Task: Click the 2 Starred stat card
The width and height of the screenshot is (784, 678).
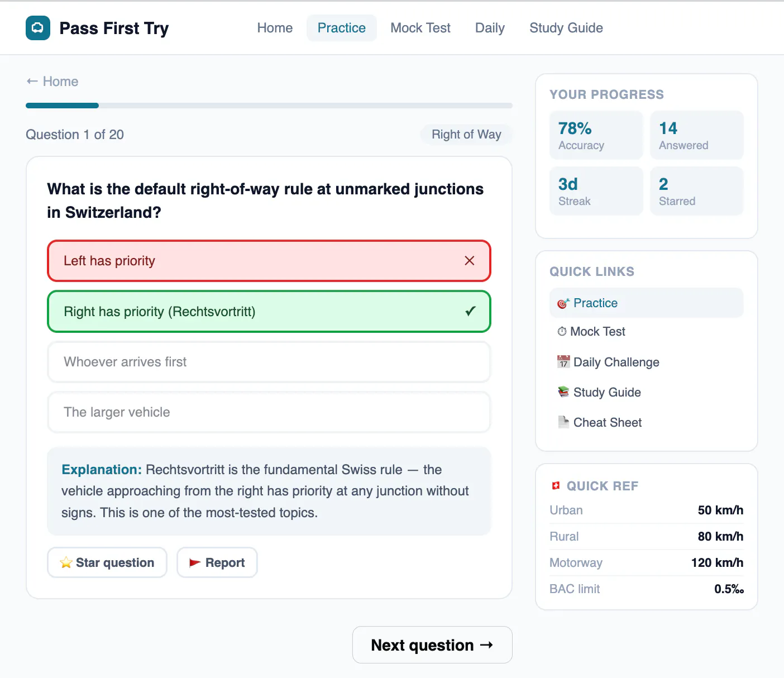Action: (697, 191)
